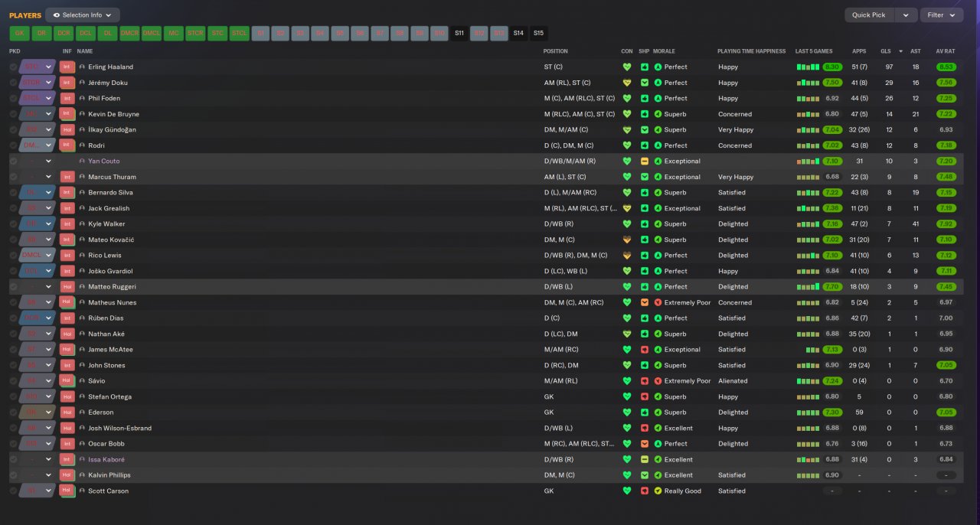The image size is (980, 525).
Task: Open the Filter dropdown
Action: point(942,15)
